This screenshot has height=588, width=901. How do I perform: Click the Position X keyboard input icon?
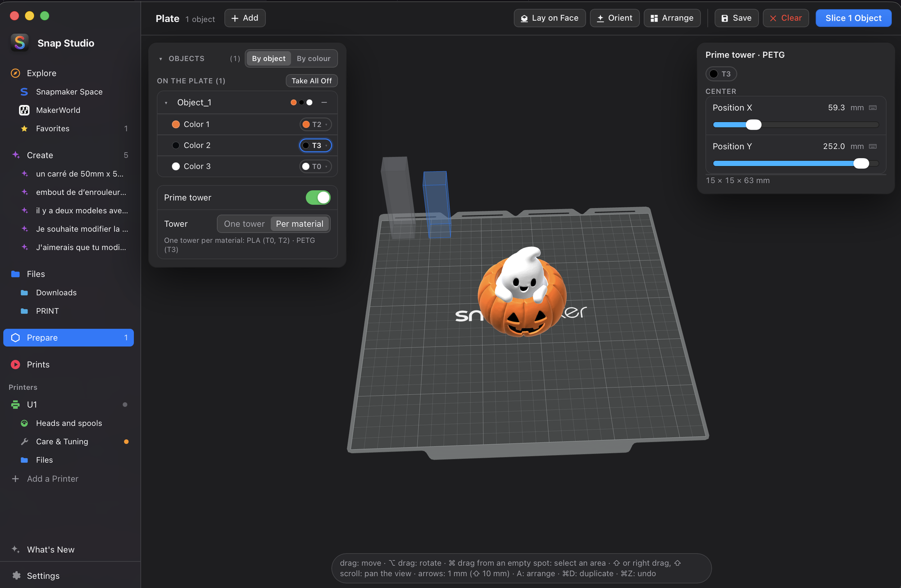(873, 108)
